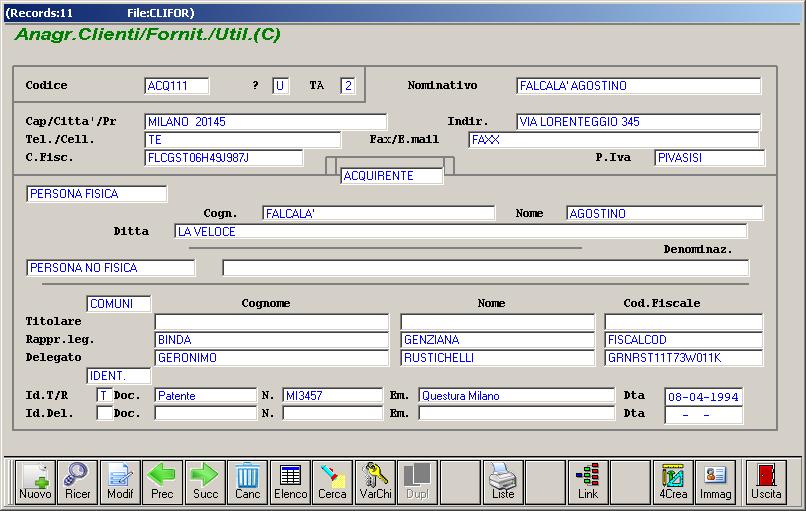806x511 pixels.
Task: Click the Titolare Cod.Fiscale empty field
Action: pos(684,322)
